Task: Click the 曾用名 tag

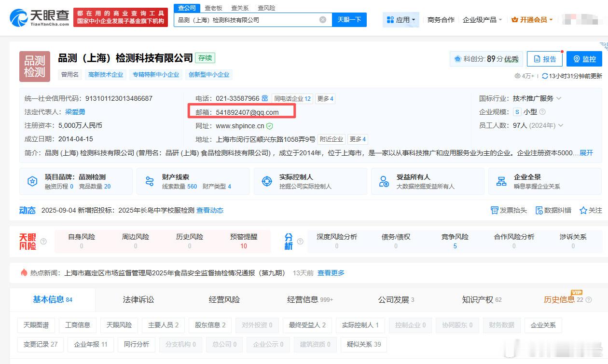Action: pos(70,75)
